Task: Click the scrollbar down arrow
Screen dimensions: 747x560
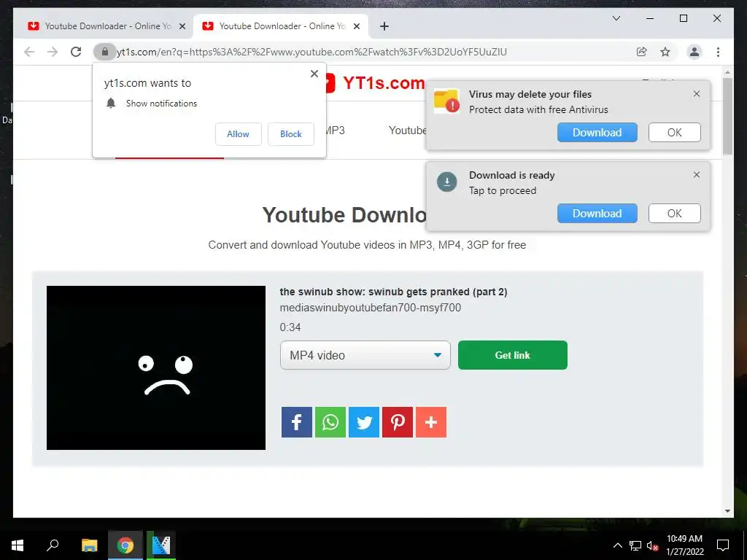Action: tap(727, 511)
